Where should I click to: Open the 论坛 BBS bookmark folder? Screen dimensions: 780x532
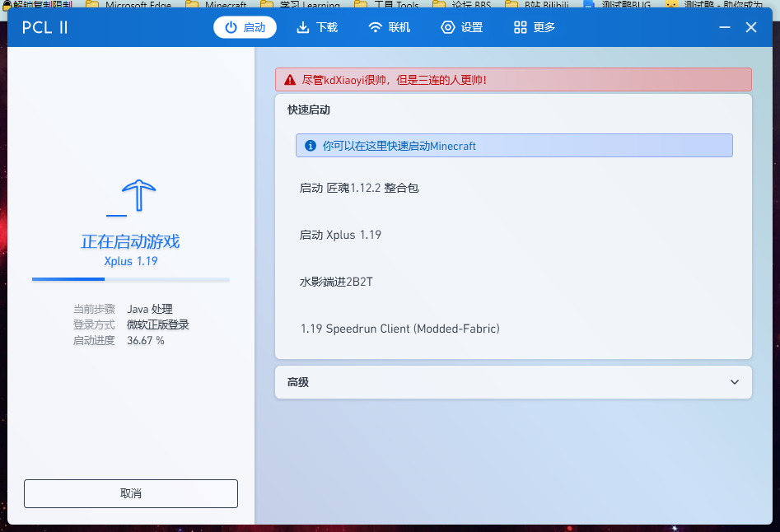point(462,4)
